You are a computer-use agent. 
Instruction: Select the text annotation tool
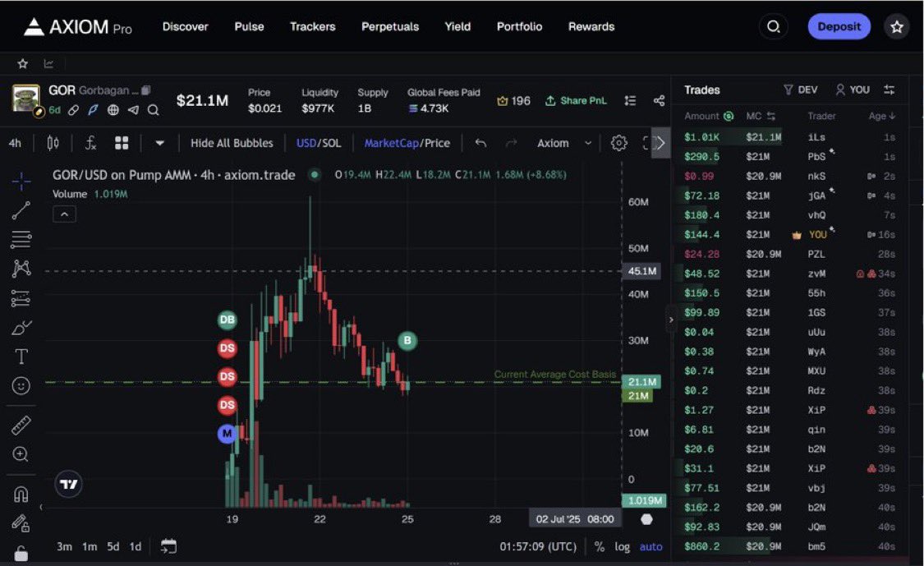21,357
